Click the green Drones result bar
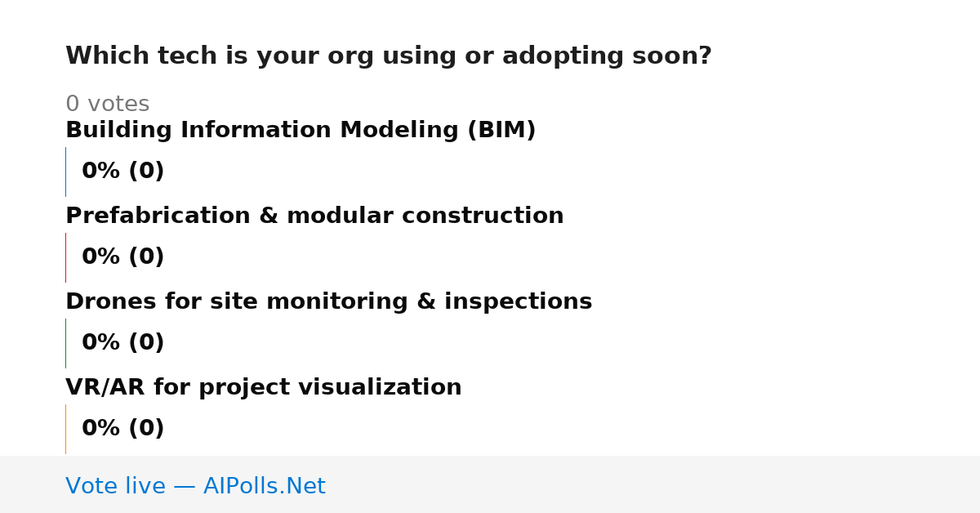The width and height of the screenshot is (980, 513). (65, 343)
